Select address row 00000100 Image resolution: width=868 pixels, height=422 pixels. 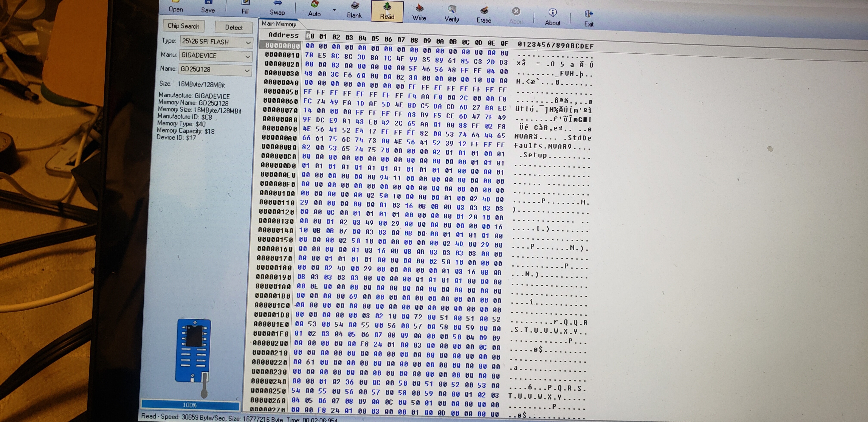click(277, 194)
